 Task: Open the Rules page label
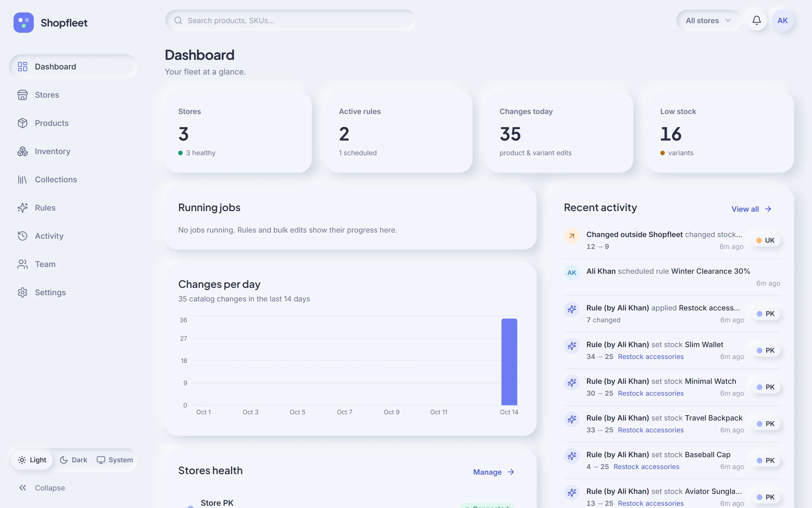coord(45,208)
